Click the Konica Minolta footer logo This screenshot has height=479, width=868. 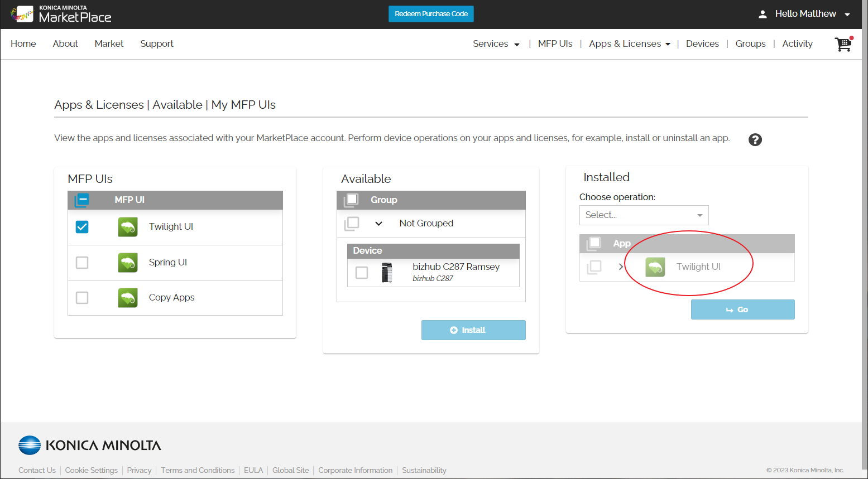(90, 445)
